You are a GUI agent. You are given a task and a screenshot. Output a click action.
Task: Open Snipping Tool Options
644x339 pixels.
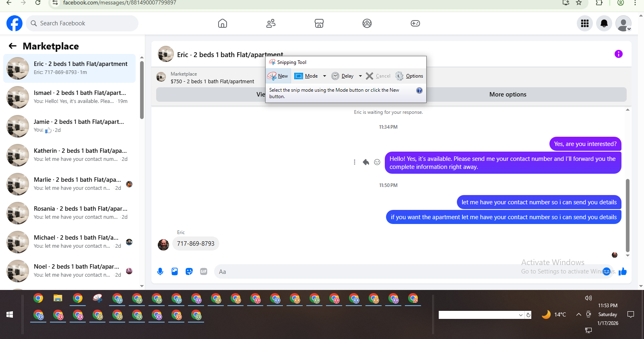tap(409, 76)
